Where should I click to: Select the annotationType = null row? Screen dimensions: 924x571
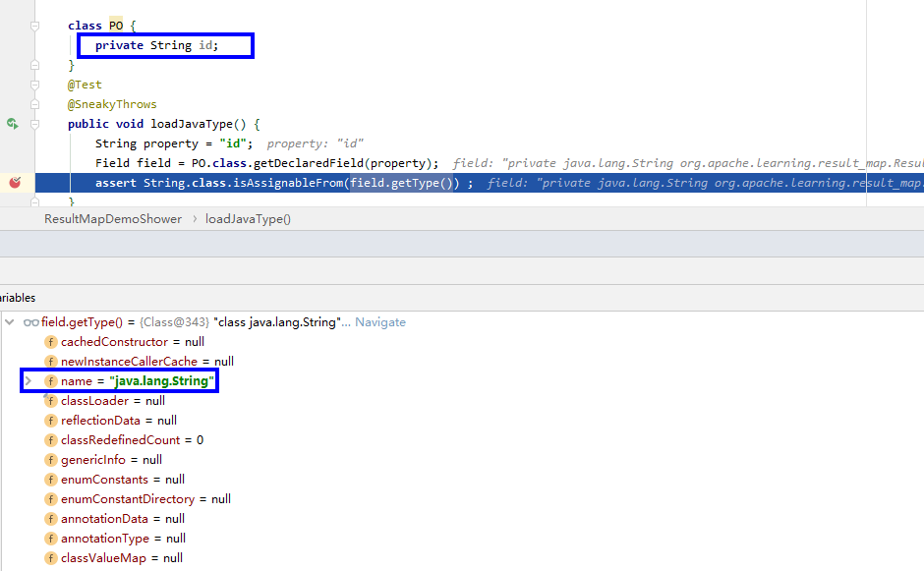(115, 539)
